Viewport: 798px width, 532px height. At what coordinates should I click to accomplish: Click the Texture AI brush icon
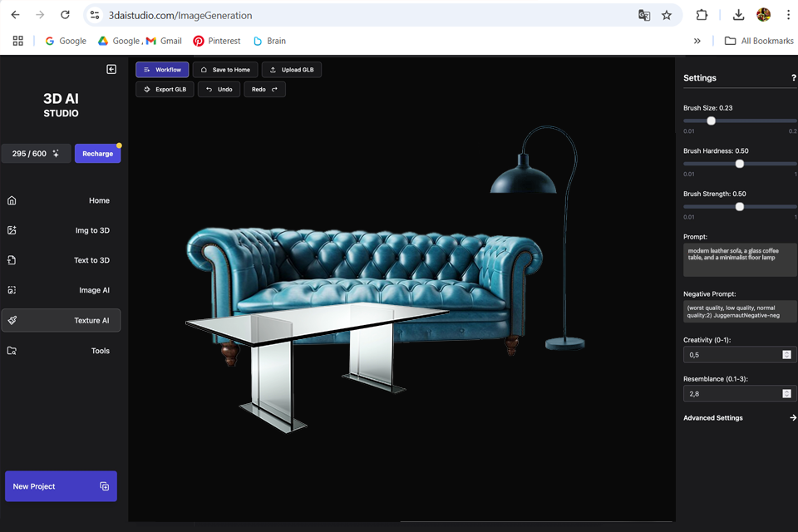pos(12,320)
